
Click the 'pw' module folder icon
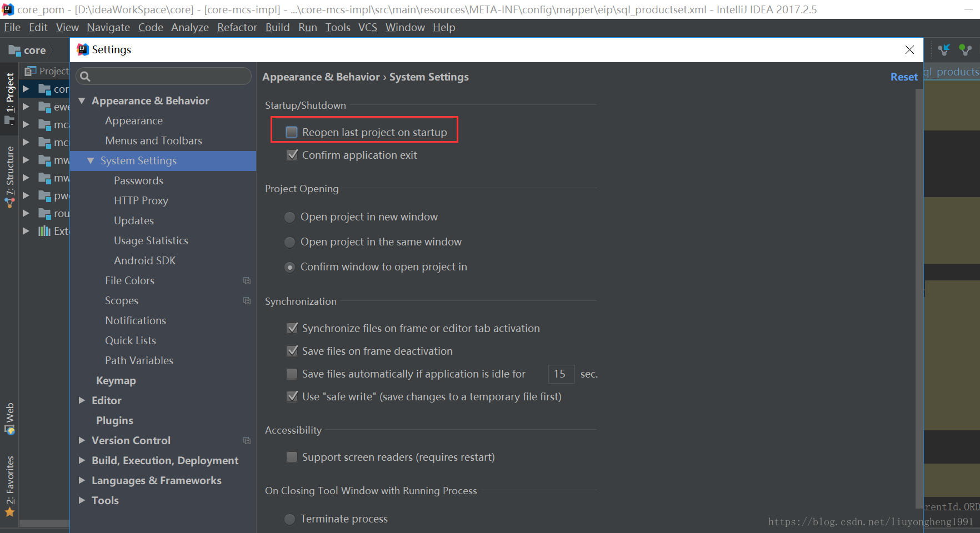click(44, 195)
